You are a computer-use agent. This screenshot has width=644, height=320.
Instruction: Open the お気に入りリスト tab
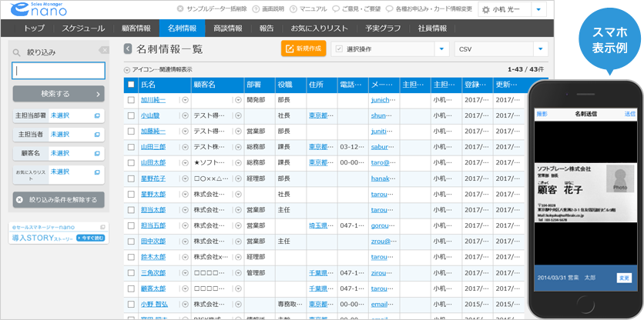[320, 28]
